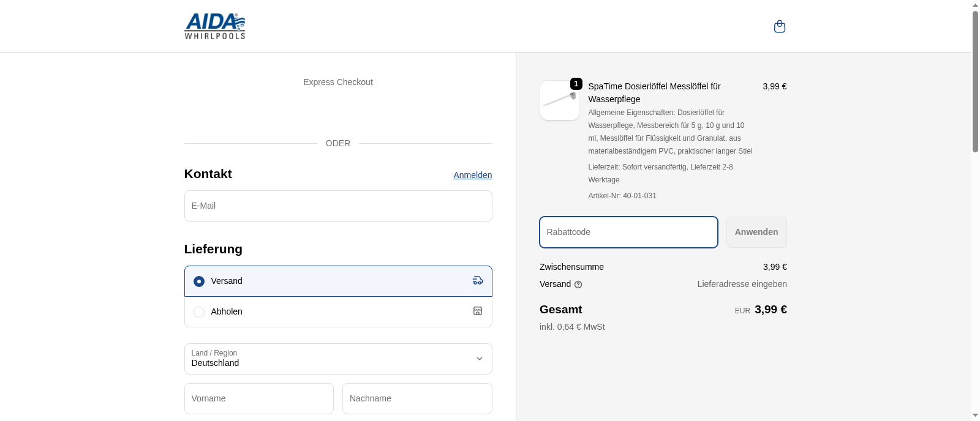Screen dimensions: 980x421
Task: Select the Abholen radio button
Action: (199, 312)
